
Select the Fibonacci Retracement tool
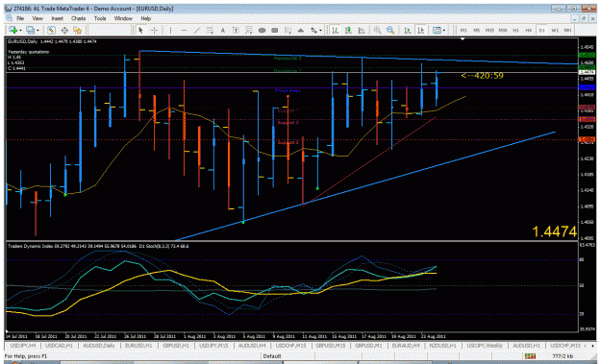point(249,30)
